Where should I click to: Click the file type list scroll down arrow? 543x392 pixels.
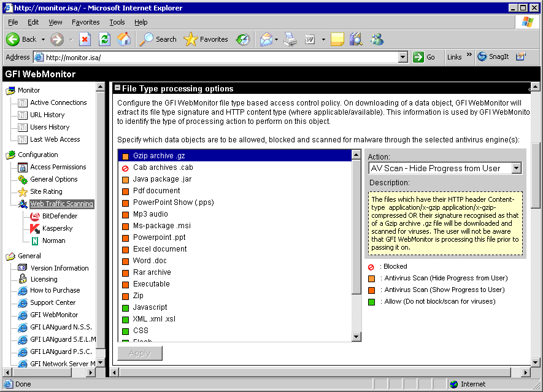point(356,337)
